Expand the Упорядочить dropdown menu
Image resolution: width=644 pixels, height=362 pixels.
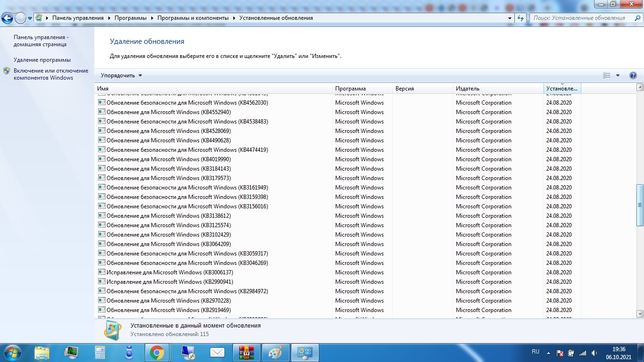point(121,75)
